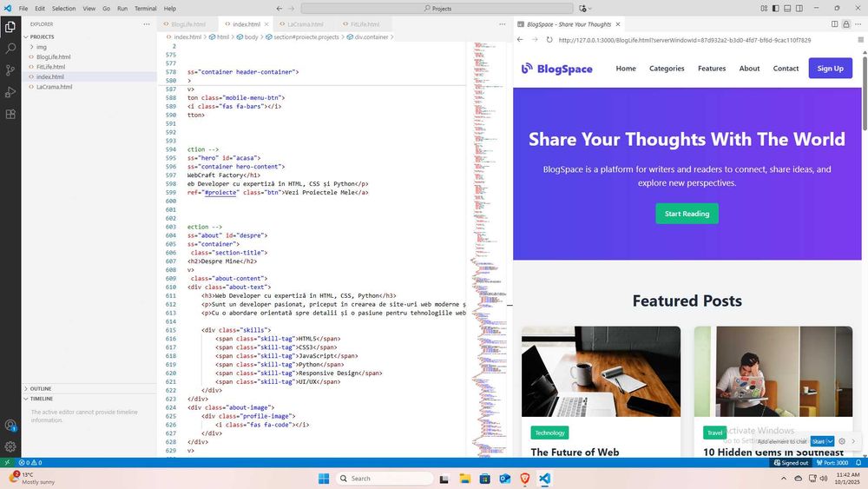
Task: Click the Start button for add element to chat
Action: (819, 441)
